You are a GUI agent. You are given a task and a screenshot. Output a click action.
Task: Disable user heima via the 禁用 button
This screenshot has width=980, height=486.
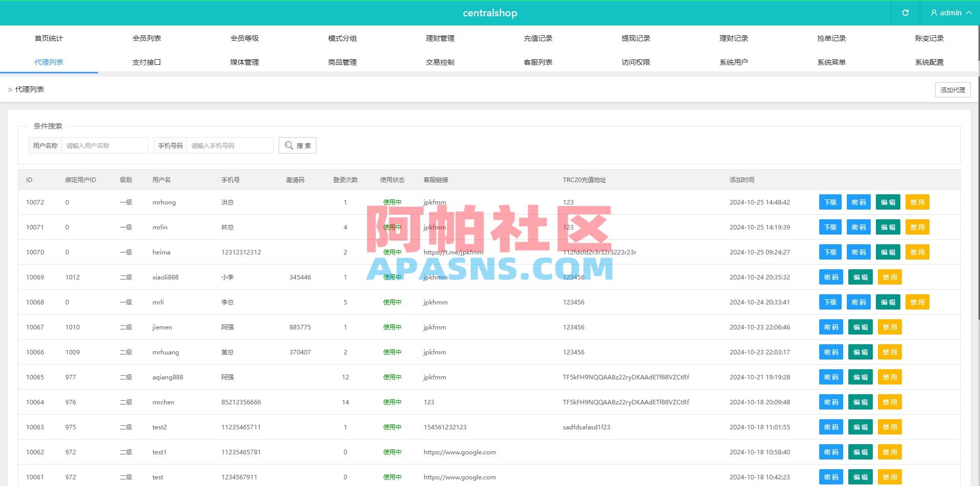pyautogui.click(x=917, y=252)
